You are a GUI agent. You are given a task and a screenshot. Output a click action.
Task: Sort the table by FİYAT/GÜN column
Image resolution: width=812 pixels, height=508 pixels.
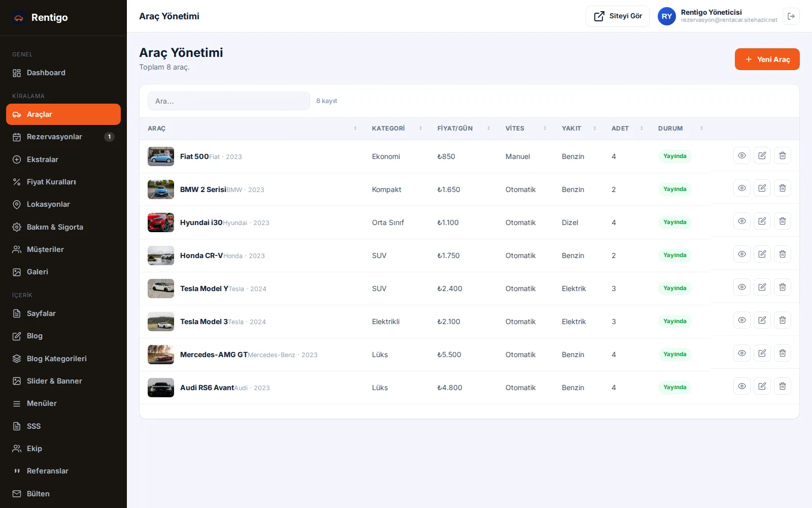point(463,129)
